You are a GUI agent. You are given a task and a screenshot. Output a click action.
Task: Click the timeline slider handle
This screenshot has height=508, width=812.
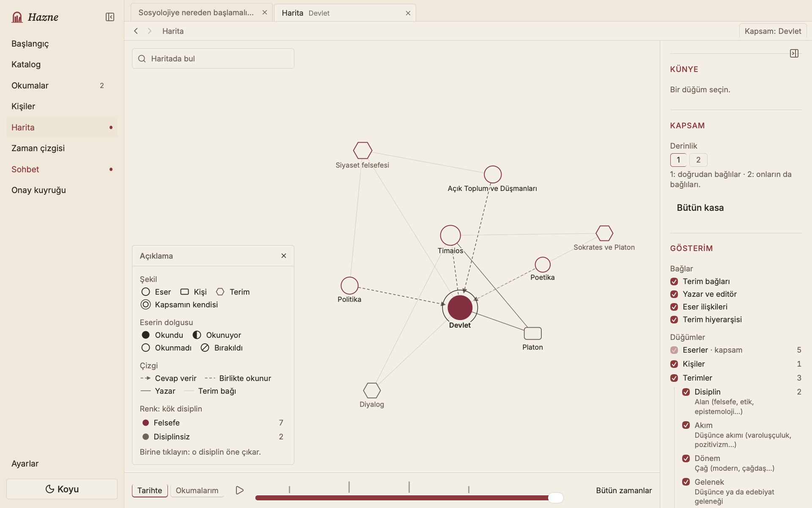[x=556, y=498]
